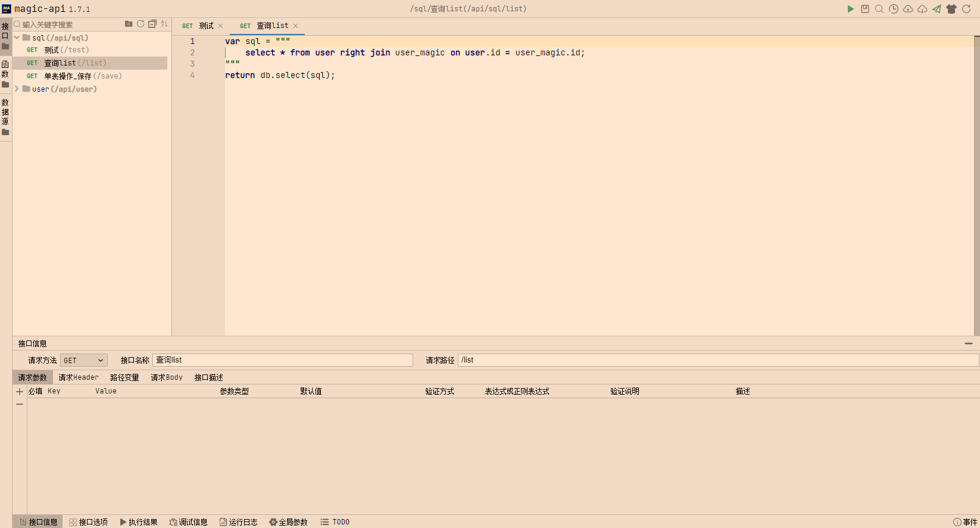The image size is (980, 528).
Task: Click the reload icon in top-right toolbar
Action: click(966, 9)
